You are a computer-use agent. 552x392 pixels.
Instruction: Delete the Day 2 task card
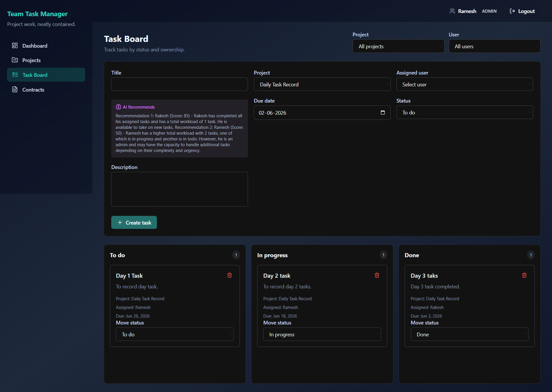(x=377, y=275)
